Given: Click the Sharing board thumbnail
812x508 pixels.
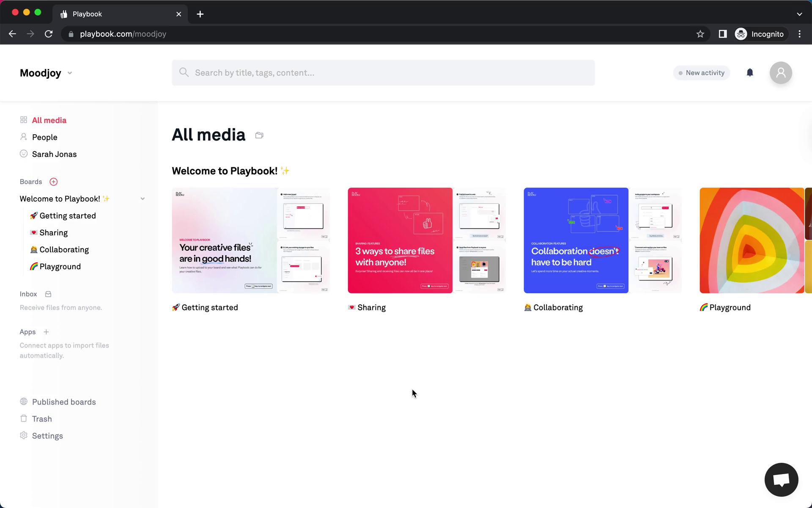Looking at the screenshot, I should [426, 240].
